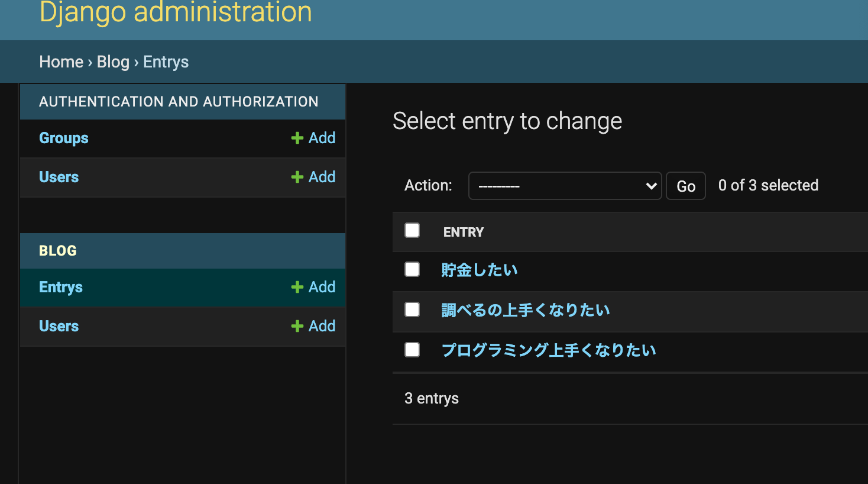This screenshot has height=484, width=868.
Task: Open Users in the Blog section
Action: point(59,326)
